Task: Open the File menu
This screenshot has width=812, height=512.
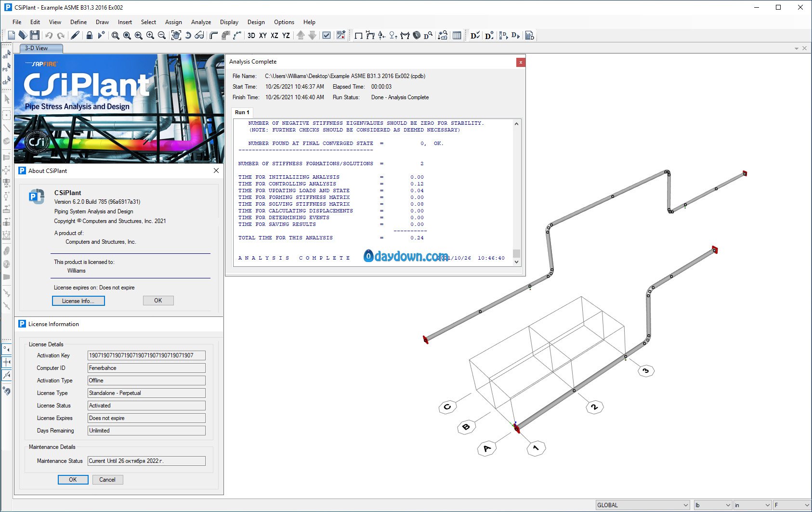Action: [x=17, y=22]
